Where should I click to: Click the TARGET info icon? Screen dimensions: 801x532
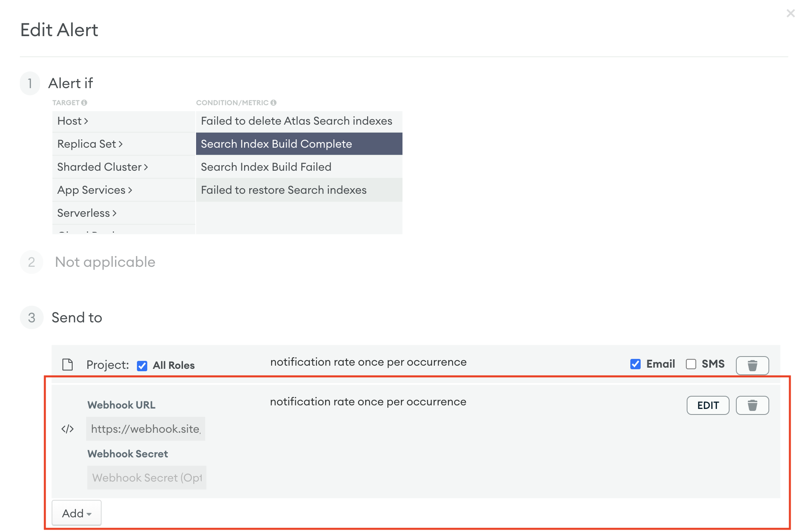[84, 103]
